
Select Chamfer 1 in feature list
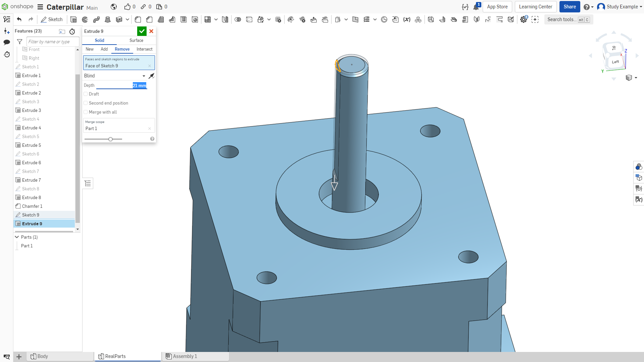(44, 206)
